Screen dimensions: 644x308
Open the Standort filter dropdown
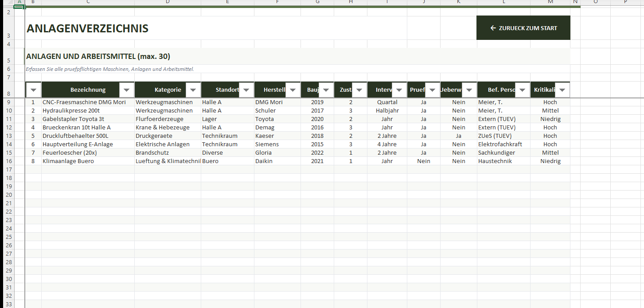246,90
